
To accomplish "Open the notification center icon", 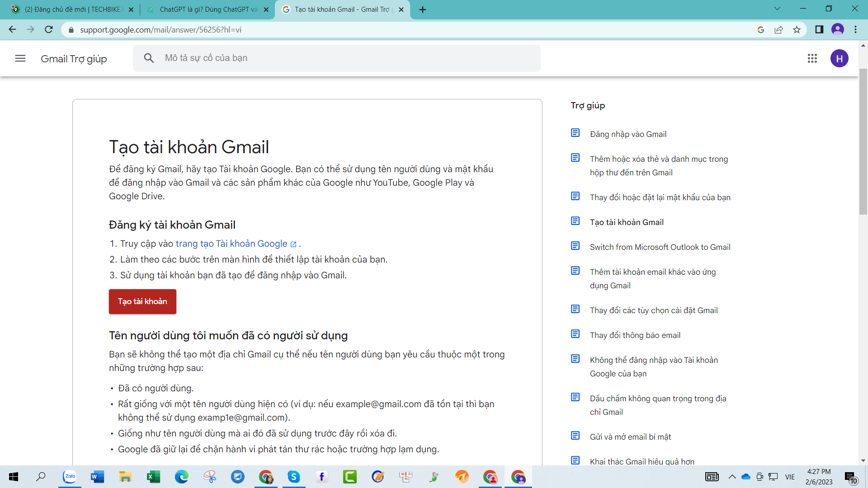I will pos(850,477).
